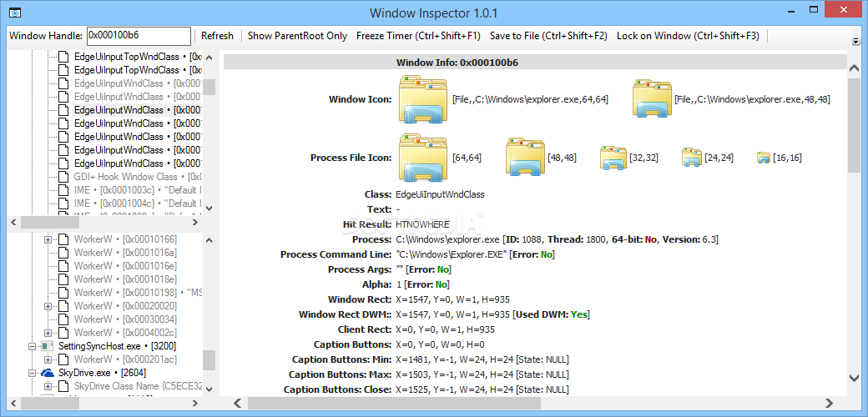Open the toolbar overflow dropdown arrow

tap(855, 41)
